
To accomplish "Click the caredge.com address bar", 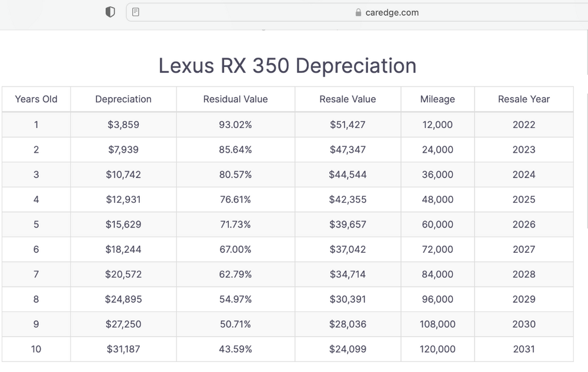I will click(388, 12).
